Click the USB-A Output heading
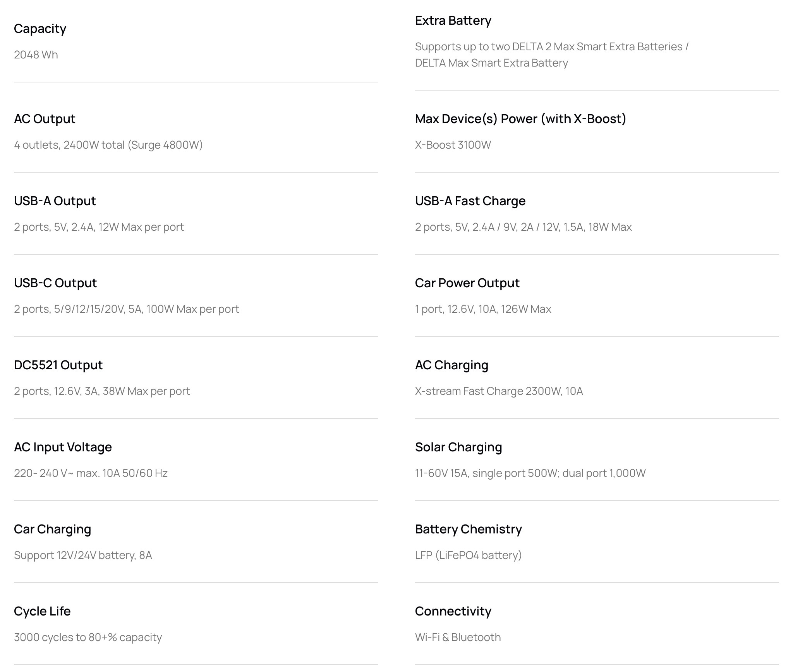The width and height of the screenshot is (793, 672). [x=55, y=201]
